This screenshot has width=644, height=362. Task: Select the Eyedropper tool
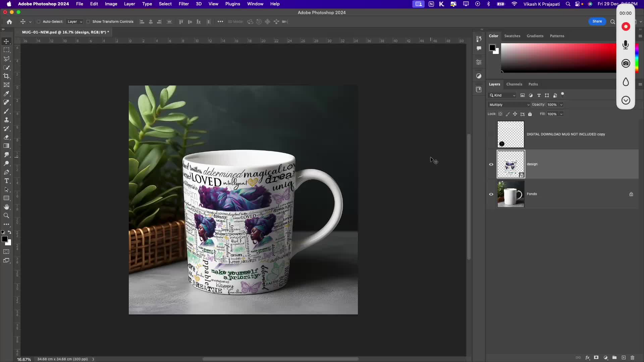6,94
